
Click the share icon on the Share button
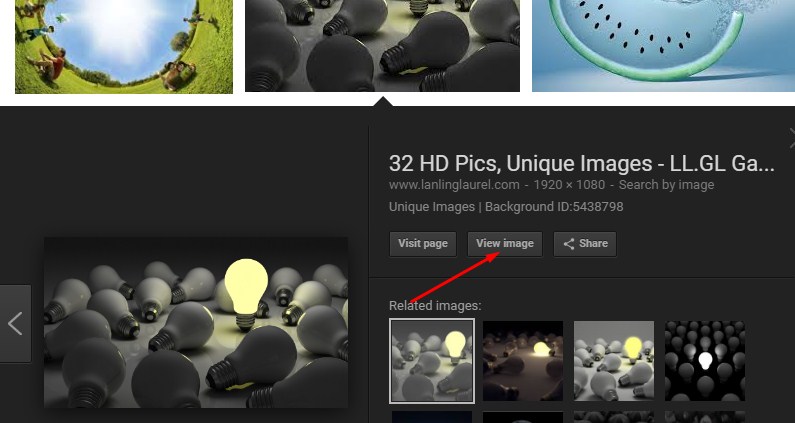[x=569, y=244]
